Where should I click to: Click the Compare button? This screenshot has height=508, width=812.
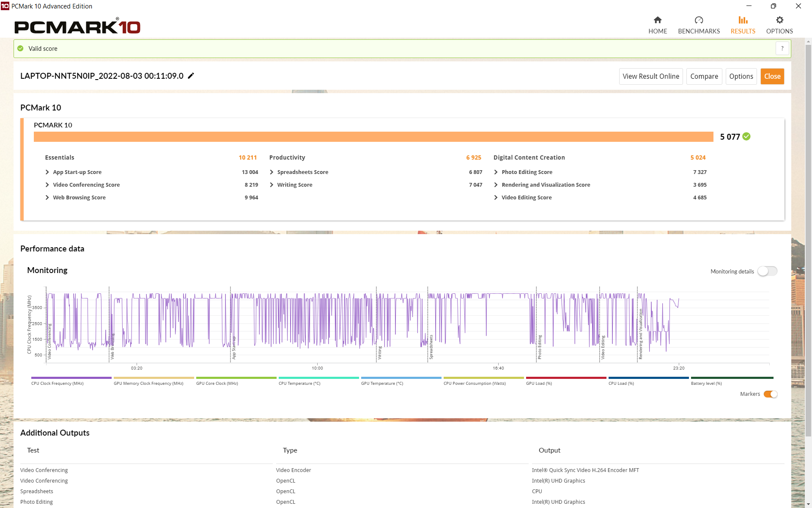pyautogui.click(x=704, y=76)
